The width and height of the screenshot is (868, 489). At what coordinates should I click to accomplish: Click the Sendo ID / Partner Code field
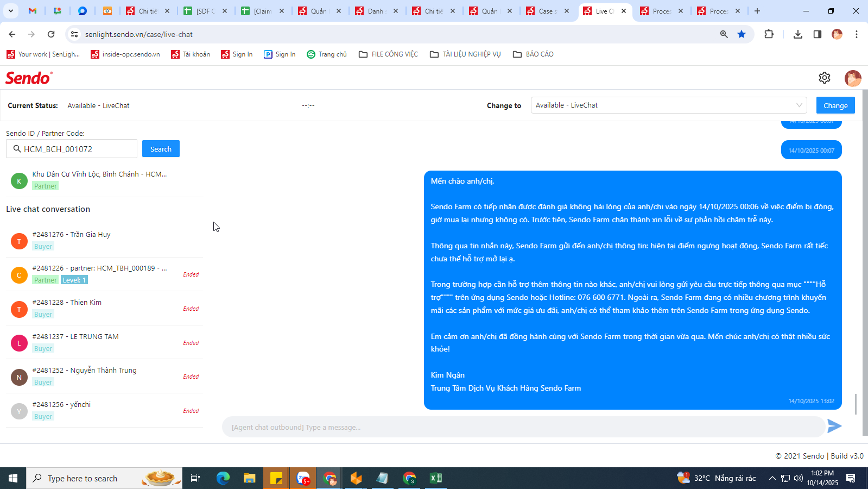click(x=72, y=149)
